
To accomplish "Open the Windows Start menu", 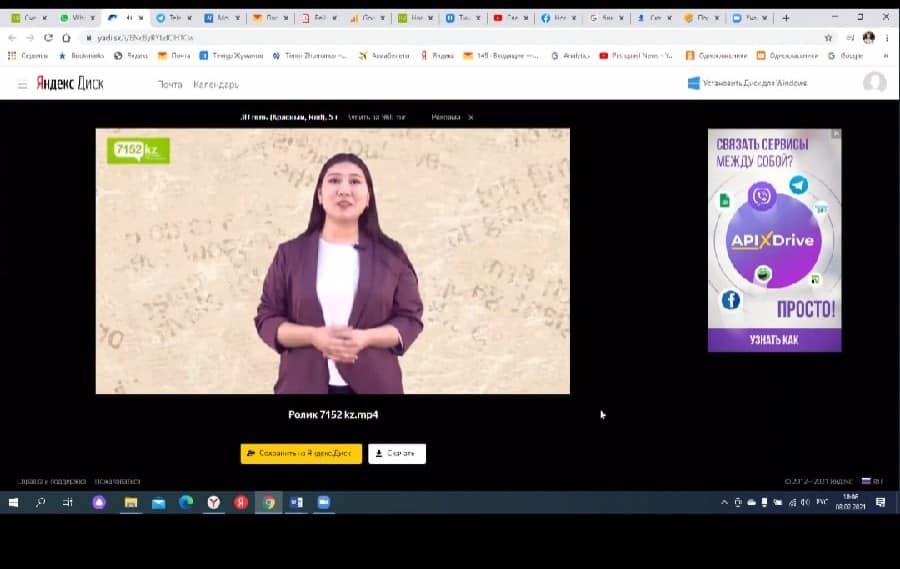I will pyautogui.click(x=13, y=502).
